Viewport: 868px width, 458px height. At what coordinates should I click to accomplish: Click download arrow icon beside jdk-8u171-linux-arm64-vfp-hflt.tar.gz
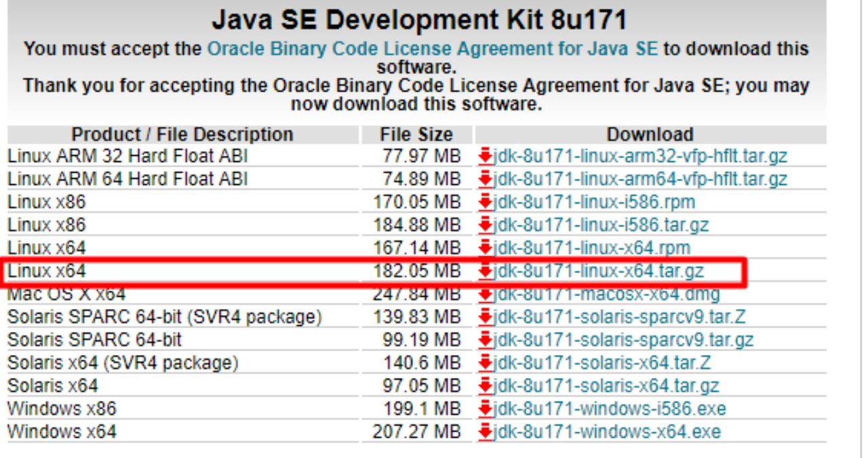tap(485, 180)
